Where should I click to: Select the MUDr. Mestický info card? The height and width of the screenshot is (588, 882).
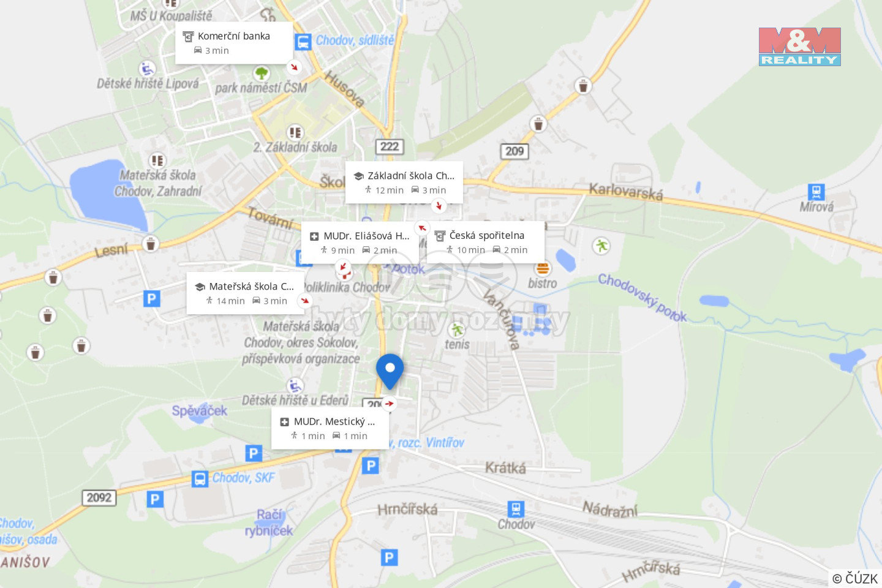tap(330, 428)
